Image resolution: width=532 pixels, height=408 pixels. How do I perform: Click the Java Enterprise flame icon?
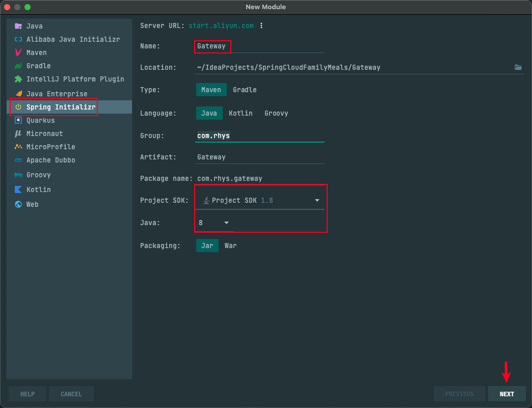coord(19,94)
